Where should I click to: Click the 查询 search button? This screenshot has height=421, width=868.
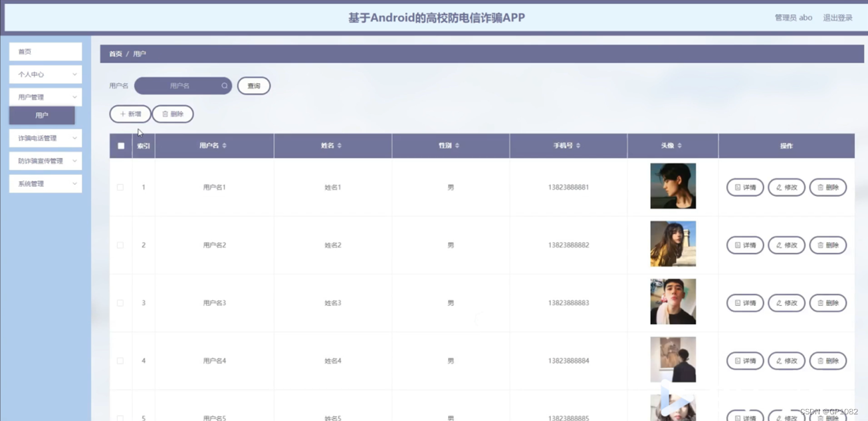tap(254, 86)
